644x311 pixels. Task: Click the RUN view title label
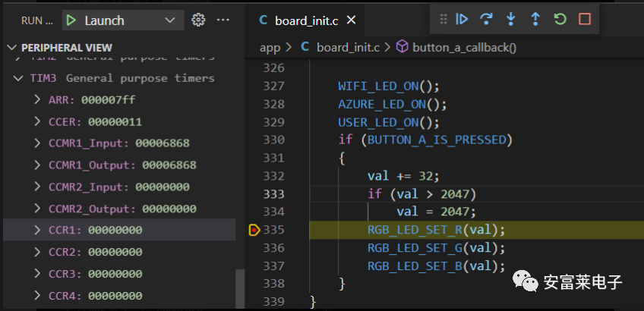37,20
